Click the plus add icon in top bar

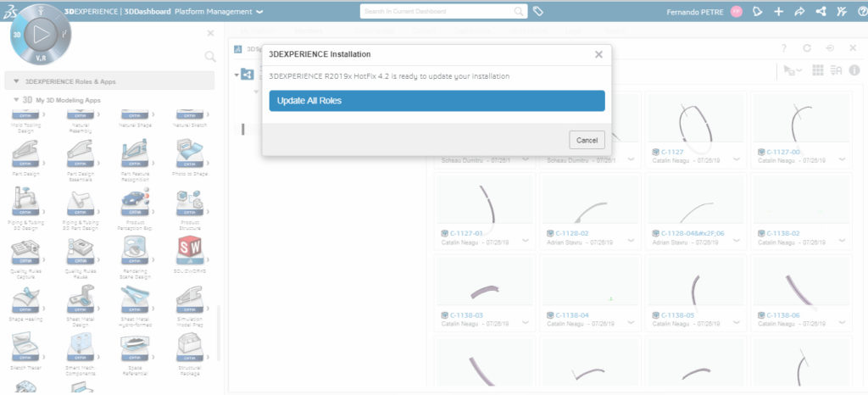point(778,11)
